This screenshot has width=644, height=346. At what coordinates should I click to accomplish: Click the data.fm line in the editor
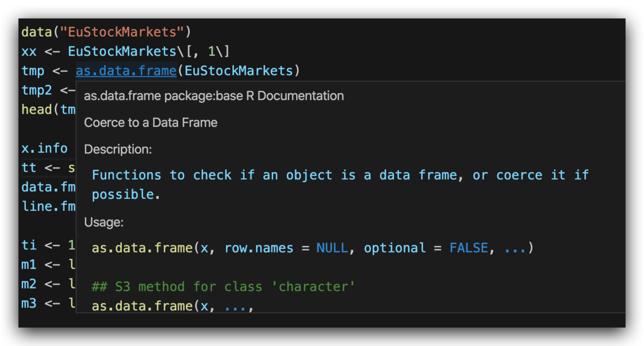tap(48, 187)
